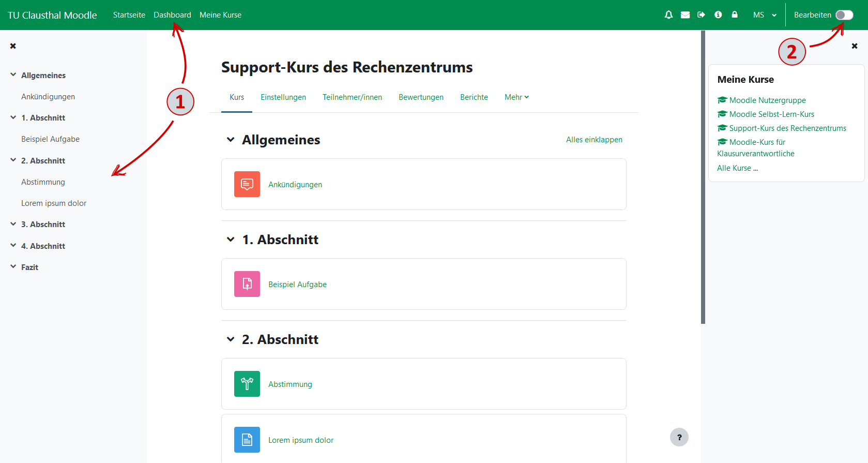Image resolution: width=868 pixels, height=463 pixels.
Task: Open the Ankündigungen activity link in main content
Action: coord(295,185)
